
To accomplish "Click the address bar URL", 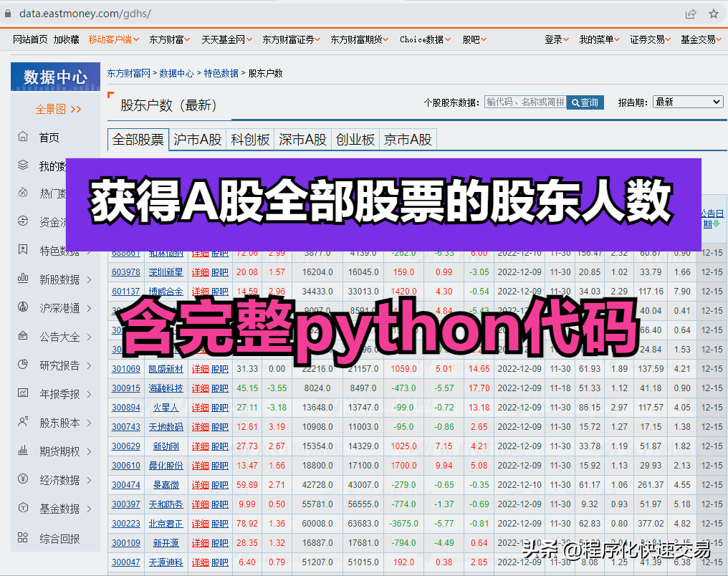I will (85, 14).
